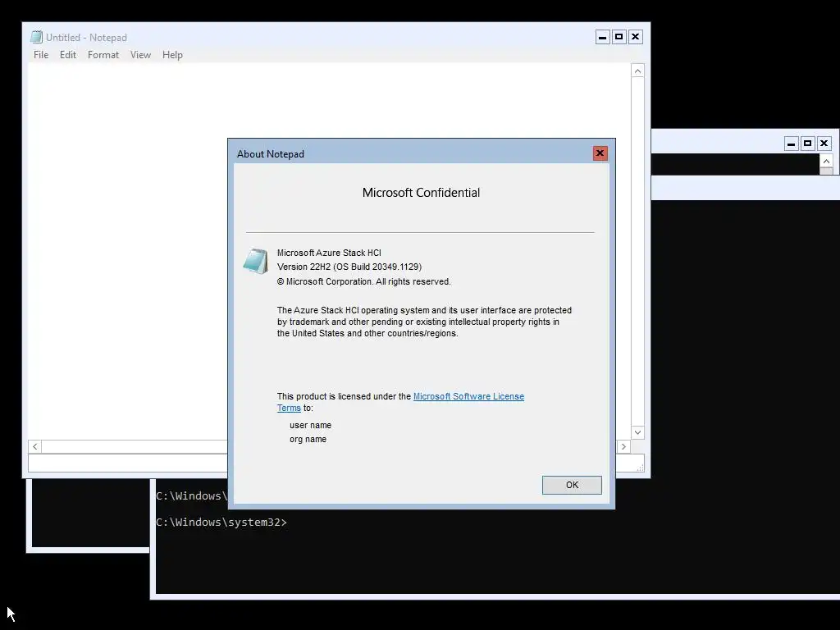The width and height of the screenshot is (840, 630).
Task: Click the 'org name' text
Action: coord(308,440)
